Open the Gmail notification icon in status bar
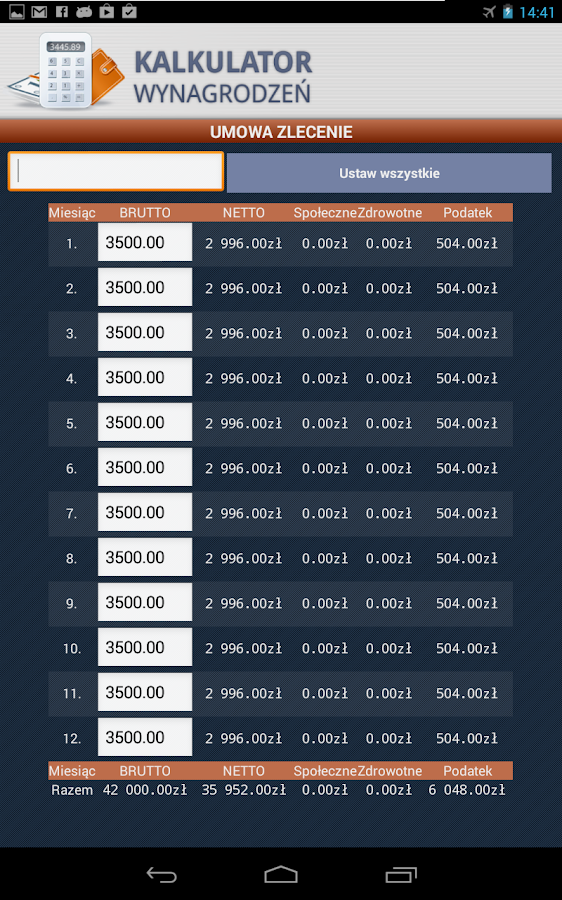The height and width of the screenshot is (900, 562). [x=39, y=11]
